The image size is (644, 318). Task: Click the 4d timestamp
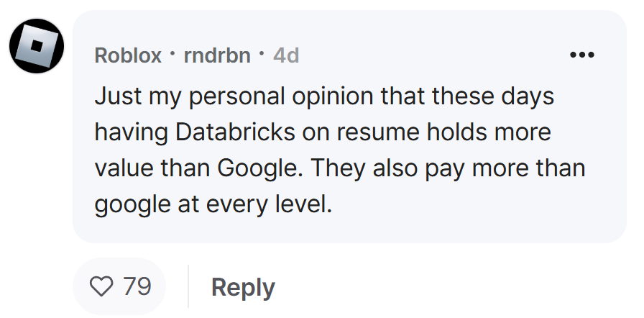pyautogui.click(x=286, y=55)
